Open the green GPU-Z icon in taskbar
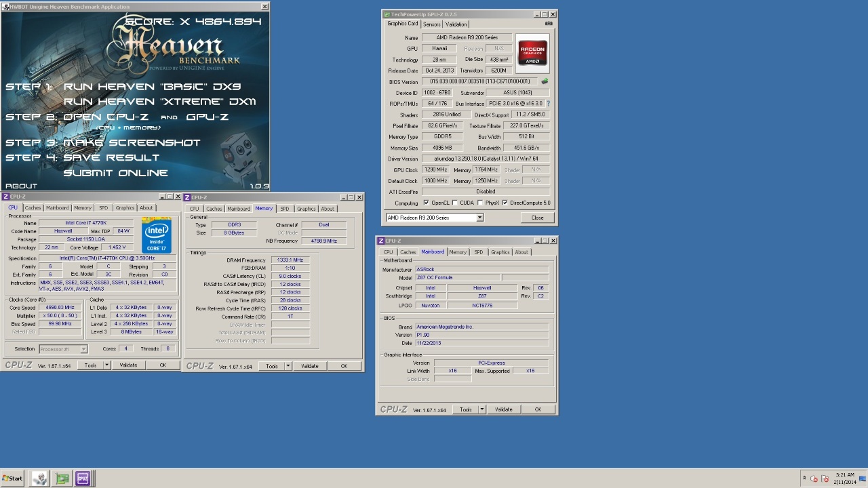Viewport: 868px width, 488px height. tap(62, 479)
